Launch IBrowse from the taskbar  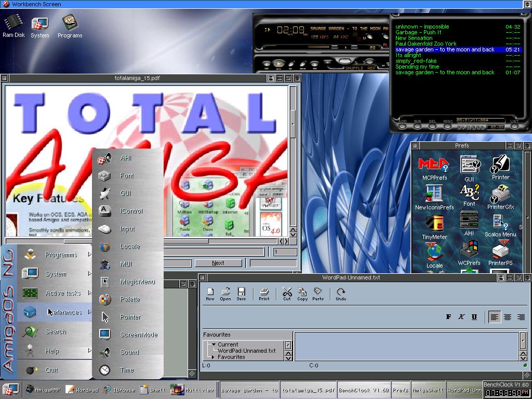(119, 390)
